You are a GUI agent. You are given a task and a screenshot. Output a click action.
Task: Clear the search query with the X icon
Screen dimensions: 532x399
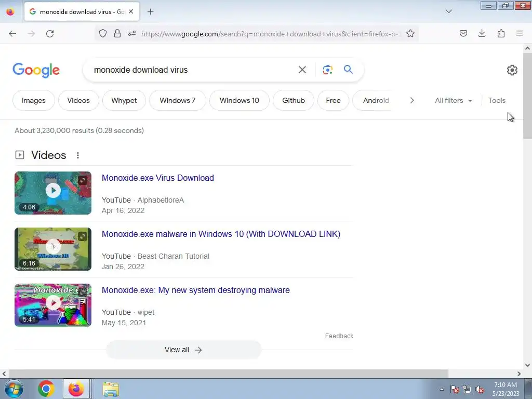pos(302,70)
